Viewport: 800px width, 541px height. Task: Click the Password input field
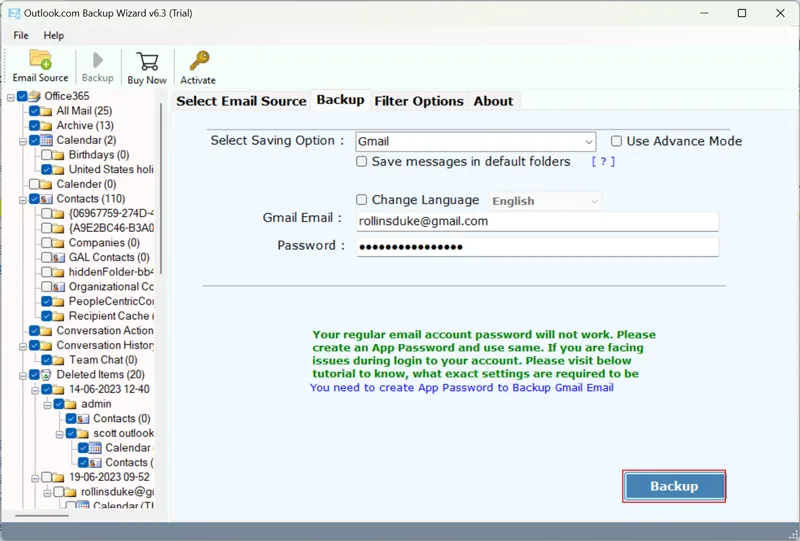[537, 247]
